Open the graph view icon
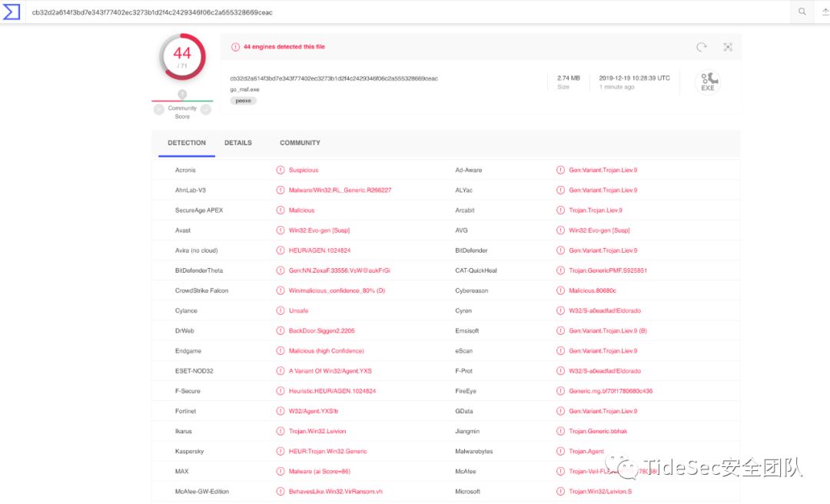830x504 pixels. 728,47
